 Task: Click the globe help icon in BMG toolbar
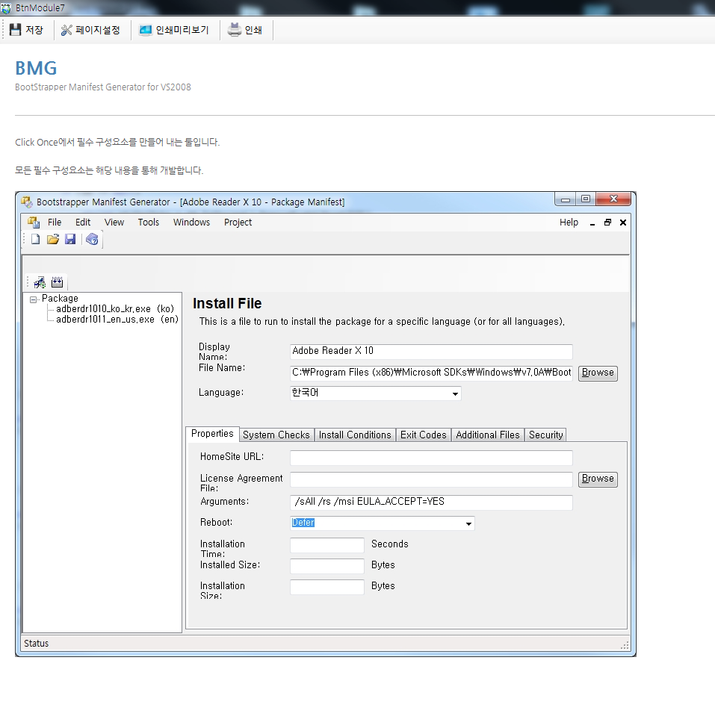[x=92, y=240]
